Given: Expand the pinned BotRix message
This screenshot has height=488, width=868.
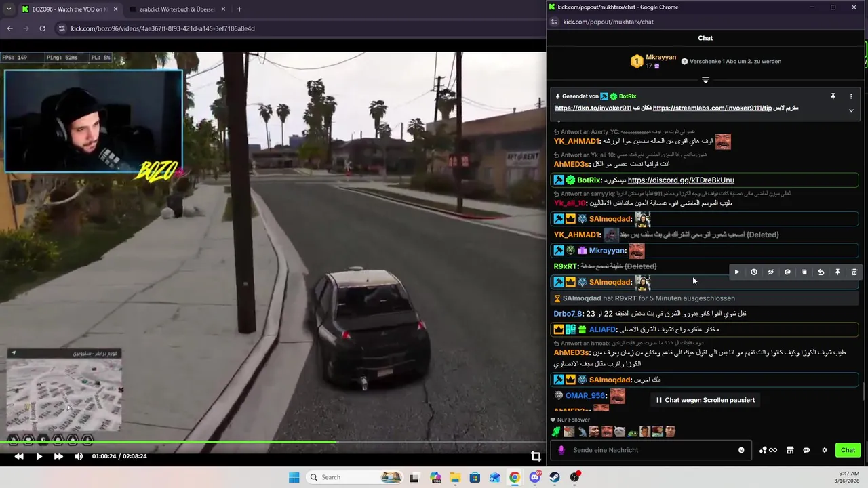Looking at the screenshot, I should [x=851, y=110].
